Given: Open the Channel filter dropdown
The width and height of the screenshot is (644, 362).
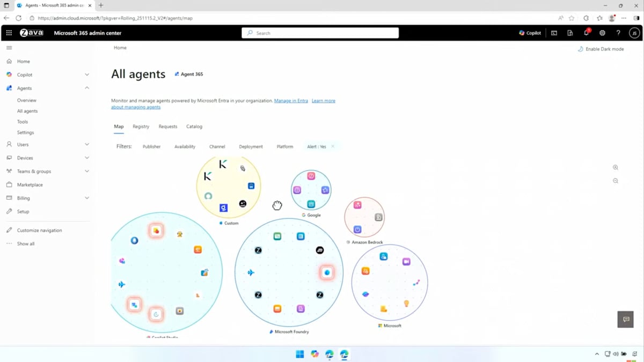Looking at the screenshot, I should (217, 146).
